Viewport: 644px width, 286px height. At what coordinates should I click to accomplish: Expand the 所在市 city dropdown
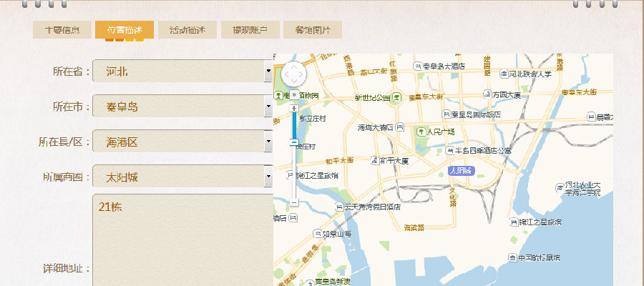click(268, 107)
